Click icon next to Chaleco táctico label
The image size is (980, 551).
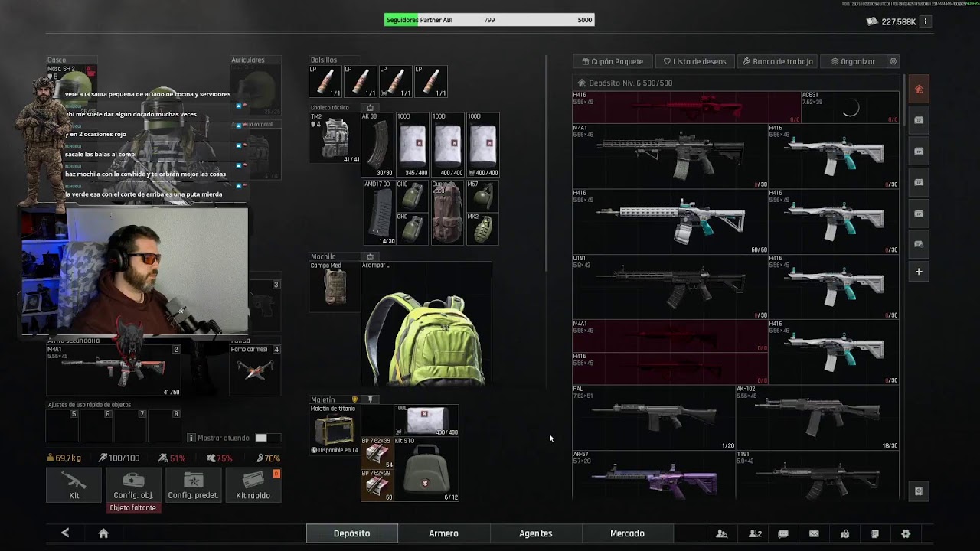(370, 108)
